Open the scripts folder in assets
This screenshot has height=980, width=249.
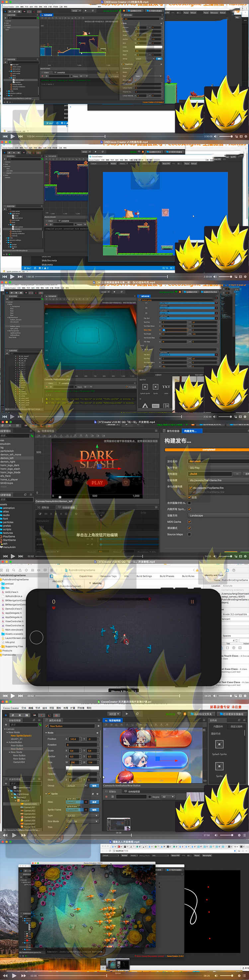[x=7, y=529]
